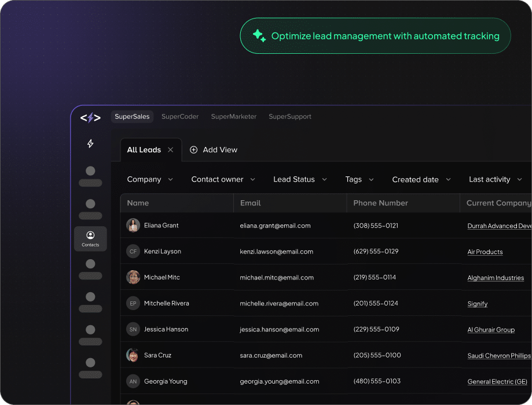
Task: Expand the Company filter dropdown
Action: click(x=149, y=179)
